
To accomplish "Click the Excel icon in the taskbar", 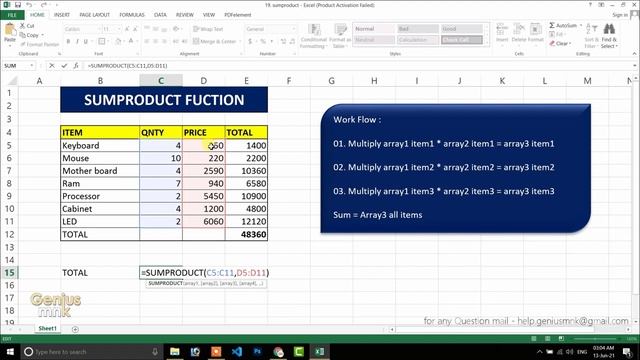I will tap(320, 351).
